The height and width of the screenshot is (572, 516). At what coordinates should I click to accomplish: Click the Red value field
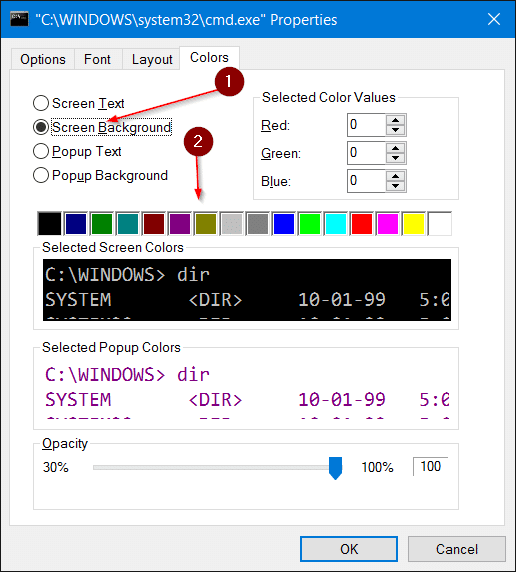click(x=366, y=125)
